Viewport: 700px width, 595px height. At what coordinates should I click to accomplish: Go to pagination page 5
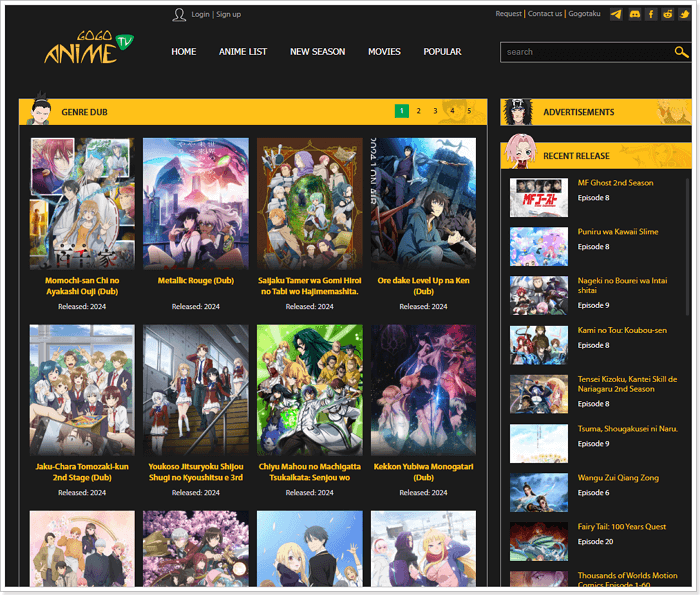click(x=469, y=111)
